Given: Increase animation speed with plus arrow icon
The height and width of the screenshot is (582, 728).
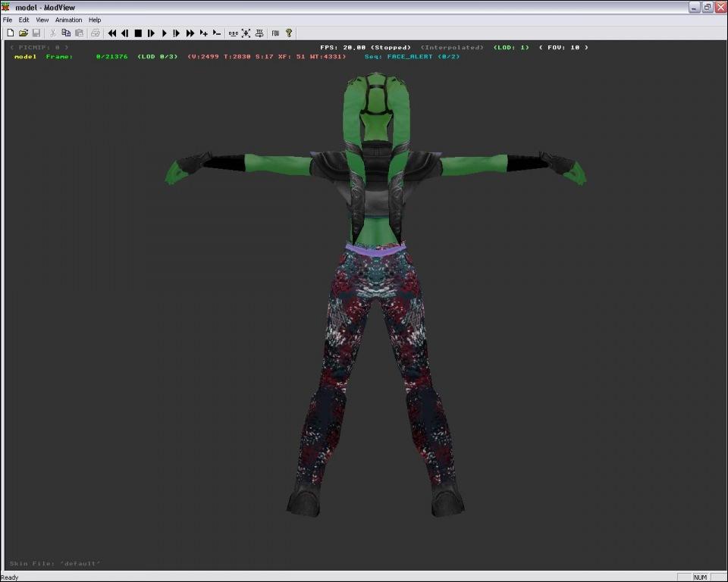Looking at the screenshot, I should 203,33.
